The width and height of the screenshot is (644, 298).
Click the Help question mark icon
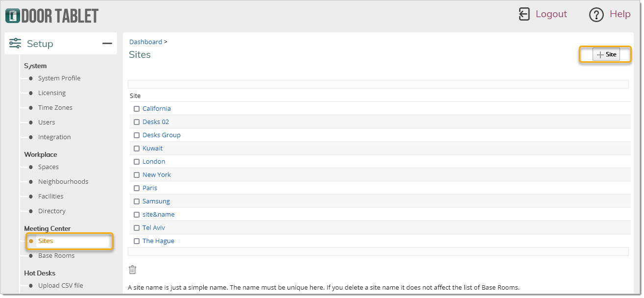(596, 15)
